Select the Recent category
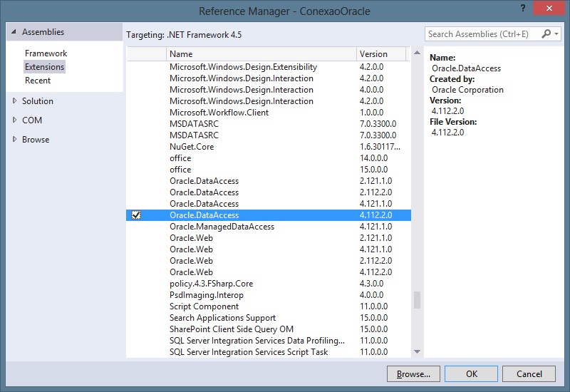 click(x=38, y=81)
